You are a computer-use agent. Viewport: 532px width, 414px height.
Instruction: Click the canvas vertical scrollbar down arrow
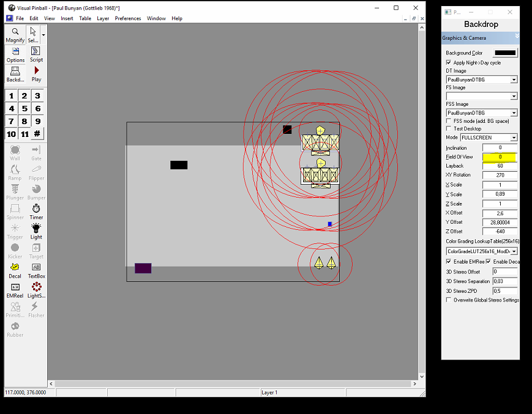(422, 377)
